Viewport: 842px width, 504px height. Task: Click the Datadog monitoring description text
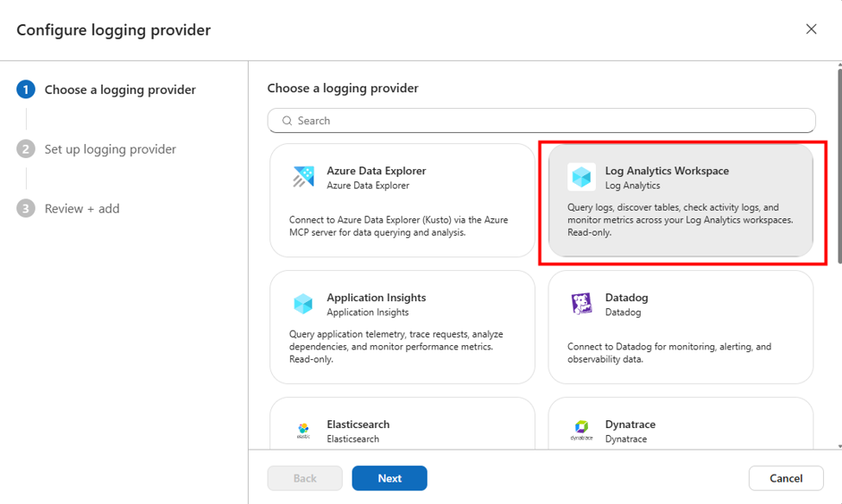pyautogui.click(x=669, y=353)
